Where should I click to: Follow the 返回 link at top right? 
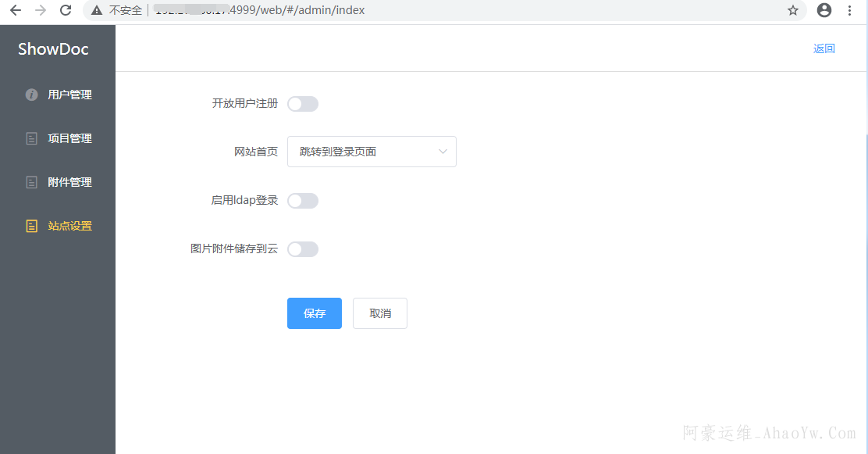(824, 48)
